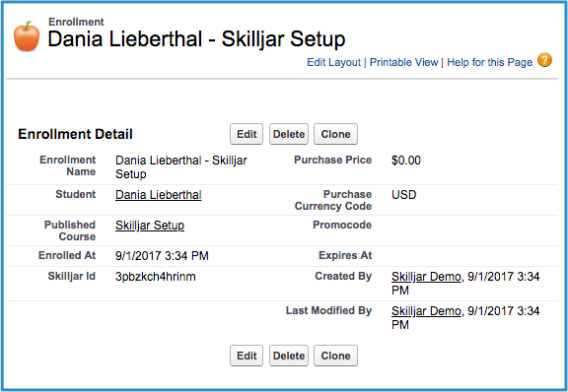The image size is (568, 392).
Task: Click the top Delete button
Action: point(289,134)
